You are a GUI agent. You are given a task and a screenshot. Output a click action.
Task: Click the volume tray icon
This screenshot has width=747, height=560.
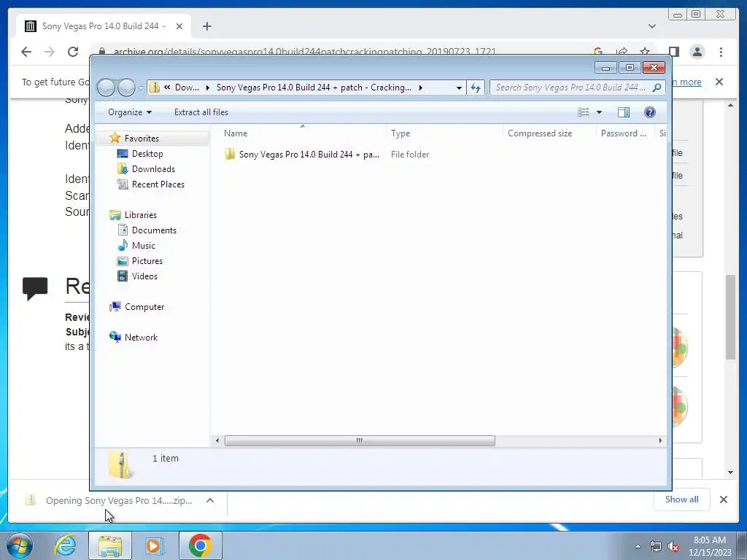[x=673, y=547]
